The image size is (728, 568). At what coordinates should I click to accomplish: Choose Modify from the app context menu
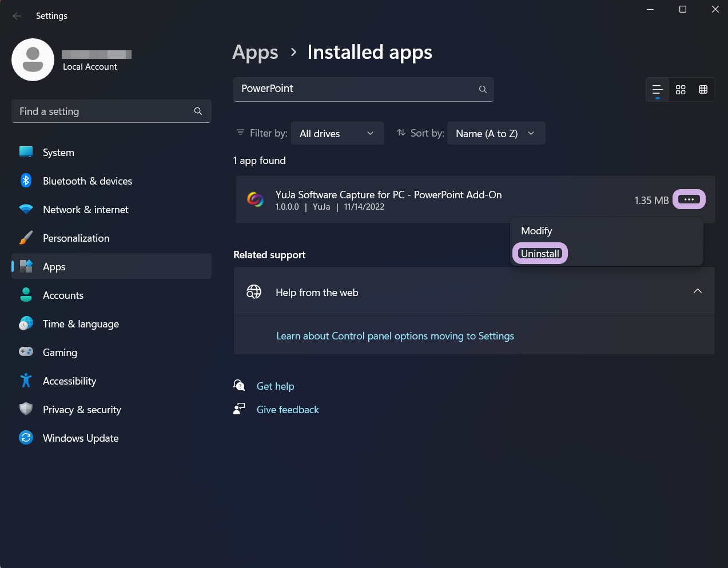pyautogui.click(x=536, y=231)
